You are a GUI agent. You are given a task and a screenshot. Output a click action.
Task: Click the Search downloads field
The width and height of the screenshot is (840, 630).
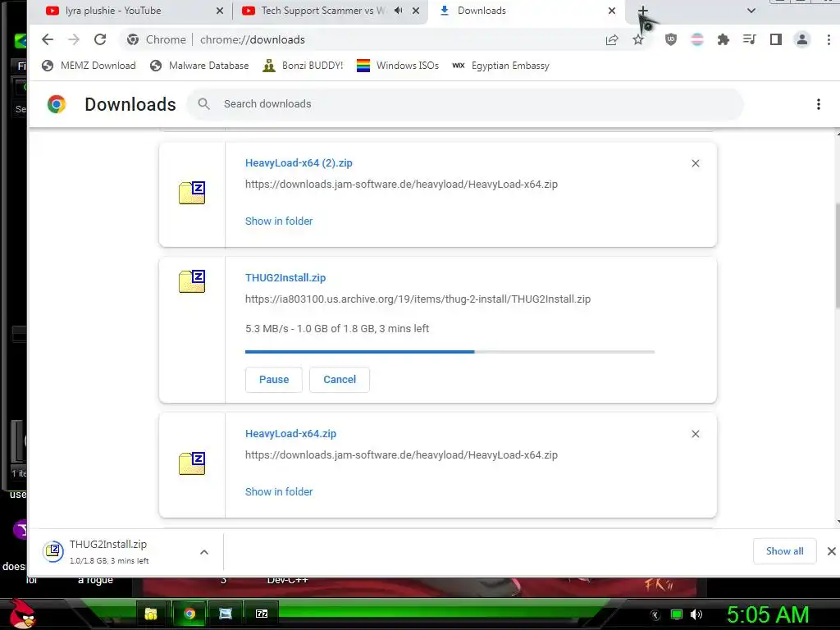point(465,104)
